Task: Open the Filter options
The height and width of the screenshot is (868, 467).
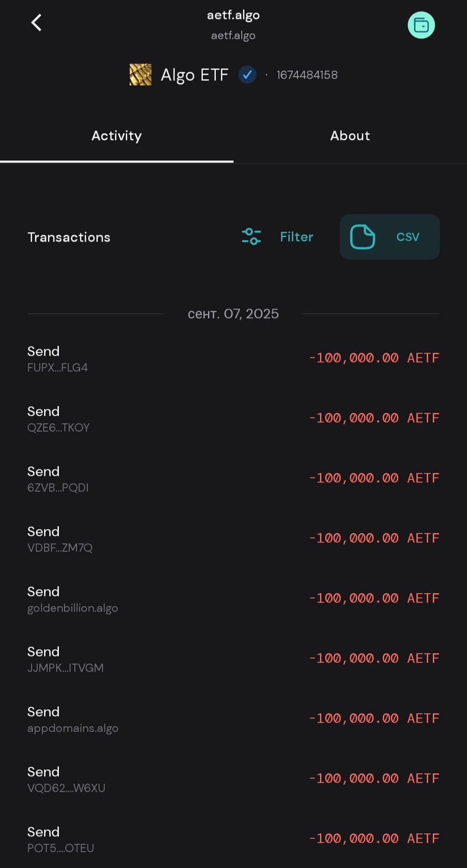Action: [296, 237]
